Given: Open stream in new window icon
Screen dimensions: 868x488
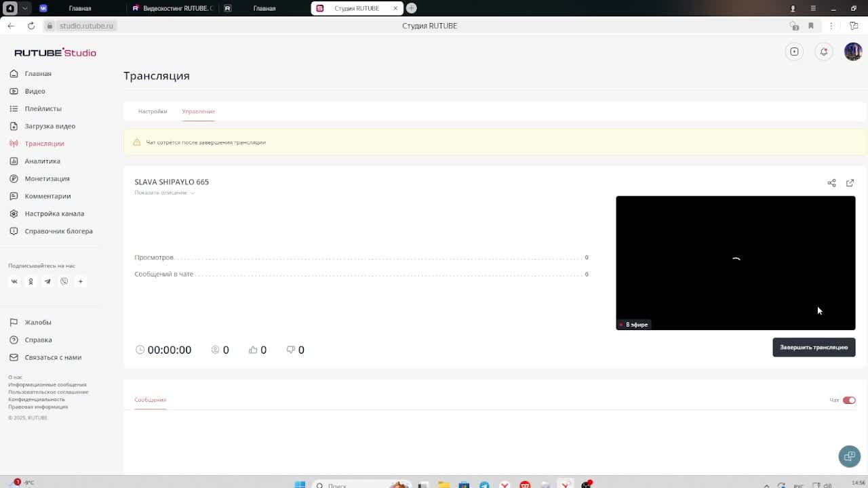Looking at the screenshot, I should click(850, 183).
